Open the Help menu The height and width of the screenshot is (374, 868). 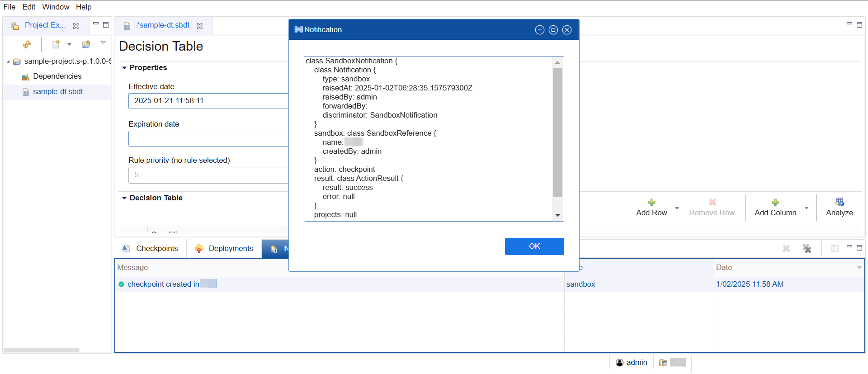[x=84, y=7]
